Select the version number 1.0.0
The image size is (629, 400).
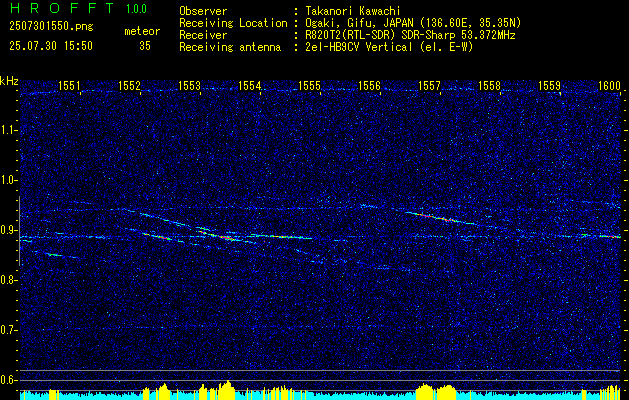pos(136,9)
